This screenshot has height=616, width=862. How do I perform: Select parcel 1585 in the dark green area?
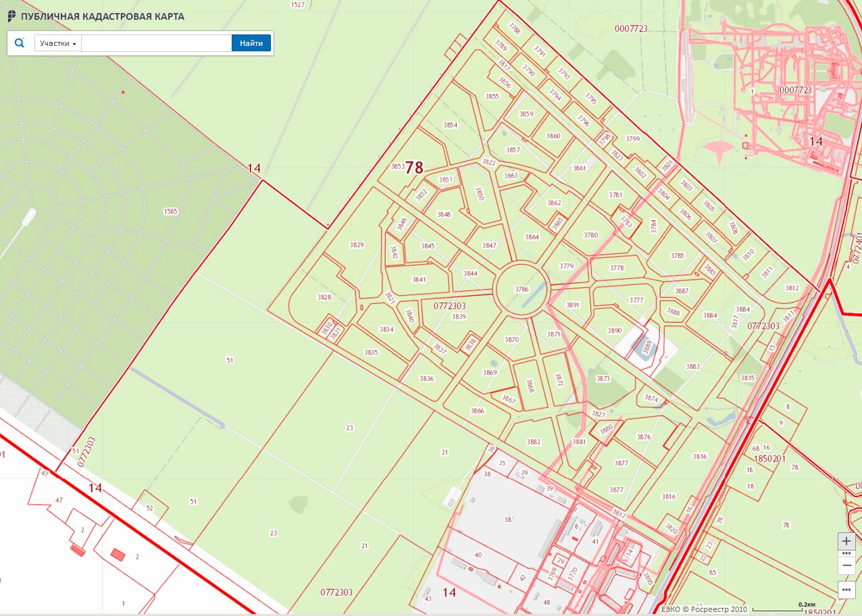click(170, 211)
